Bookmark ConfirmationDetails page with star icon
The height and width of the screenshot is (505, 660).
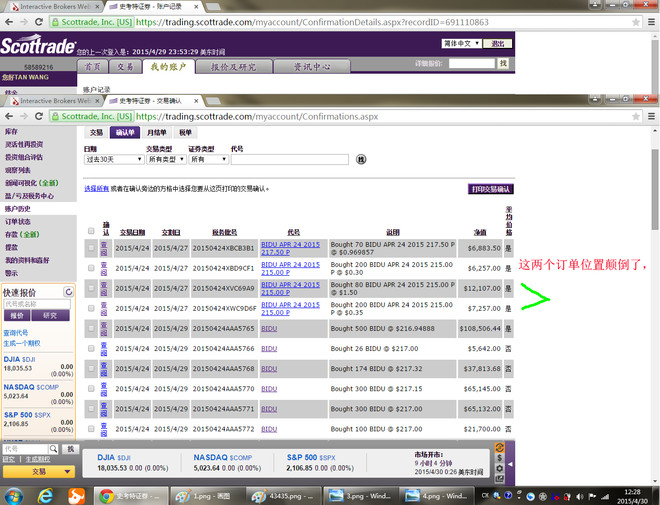pos(636,22)
